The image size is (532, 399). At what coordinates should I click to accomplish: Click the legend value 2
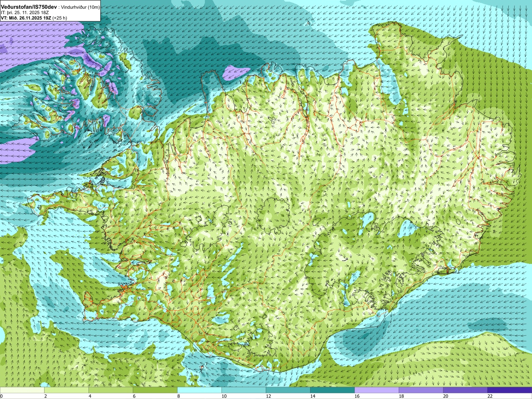click(x=45, y=396)
